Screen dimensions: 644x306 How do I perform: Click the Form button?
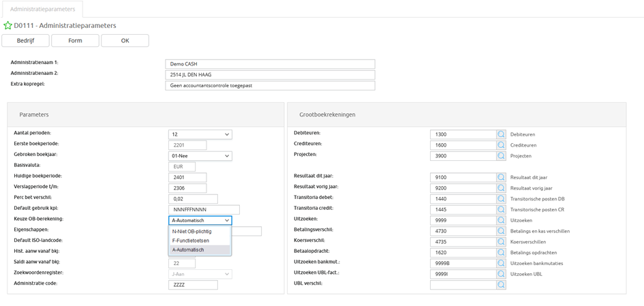[x=75, y=41]
